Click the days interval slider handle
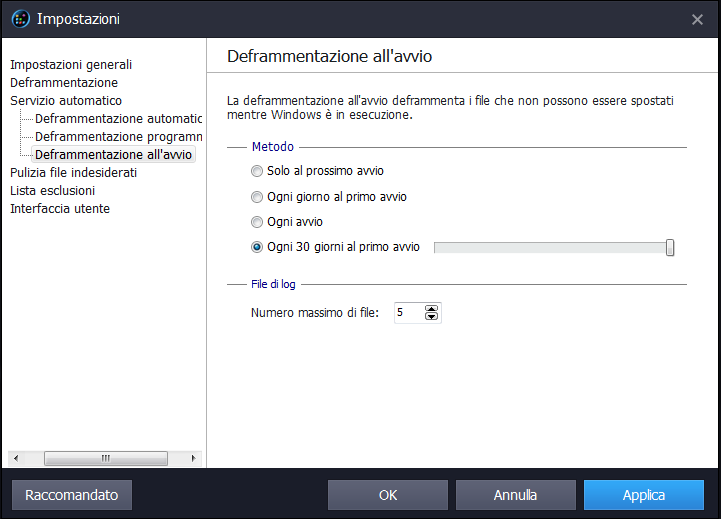Screen dimensions: 721x519 670,248
